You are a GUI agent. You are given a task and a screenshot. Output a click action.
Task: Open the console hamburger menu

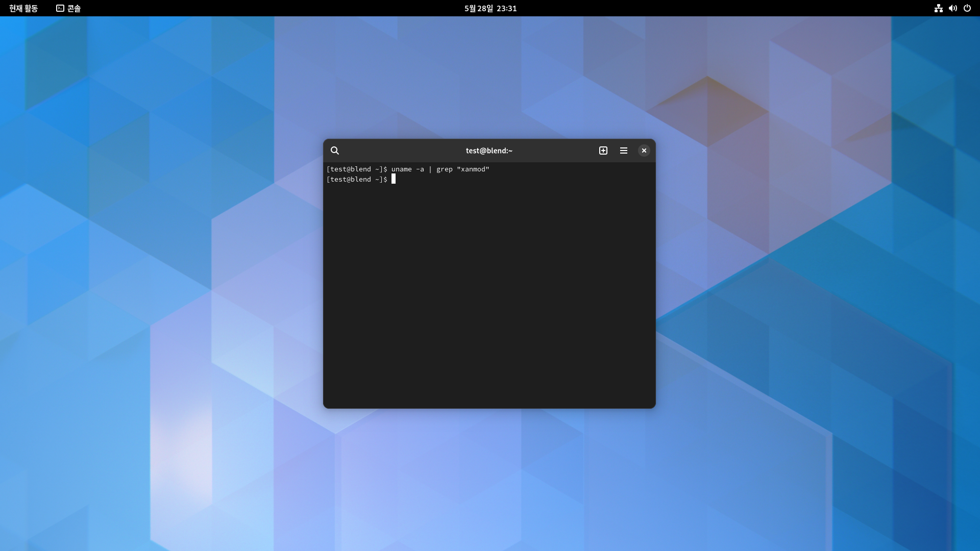click(x=624, y=151)
